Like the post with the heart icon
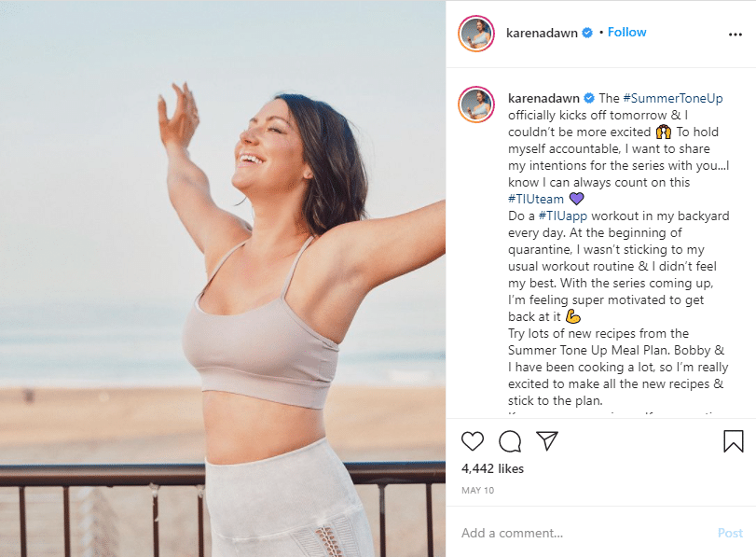Screen dimensions: 756x557 (473, 441)
